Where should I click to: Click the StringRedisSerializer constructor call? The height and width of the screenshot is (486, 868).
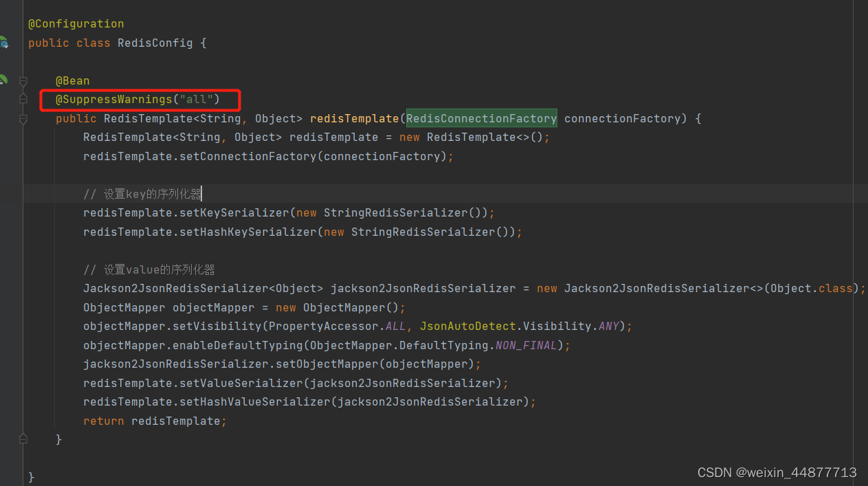(x=396, y=212)
